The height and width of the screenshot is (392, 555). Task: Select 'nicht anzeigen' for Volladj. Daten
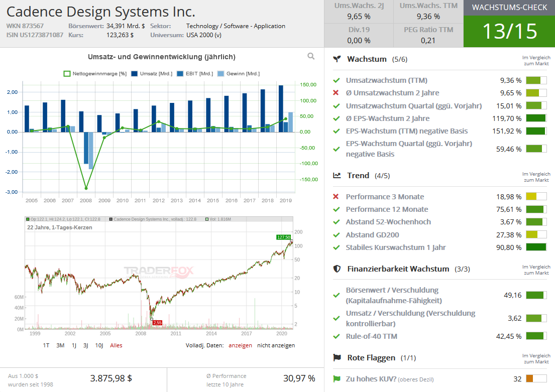276,345
